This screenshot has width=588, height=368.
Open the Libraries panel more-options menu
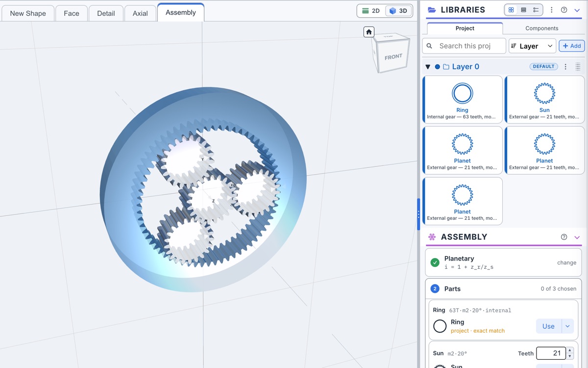pyautogui.click(x=552, y=10)
